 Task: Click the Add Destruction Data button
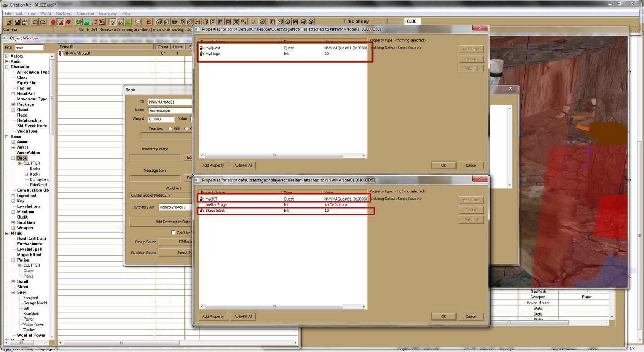pyautogui.click(x=173, y=222)
